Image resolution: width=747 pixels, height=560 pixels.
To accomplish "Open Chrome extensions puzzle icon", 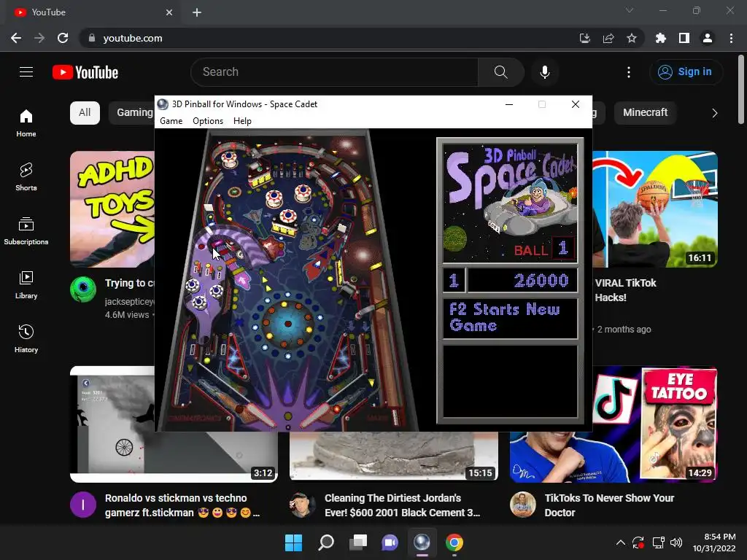I will click(x=660, y=38).
